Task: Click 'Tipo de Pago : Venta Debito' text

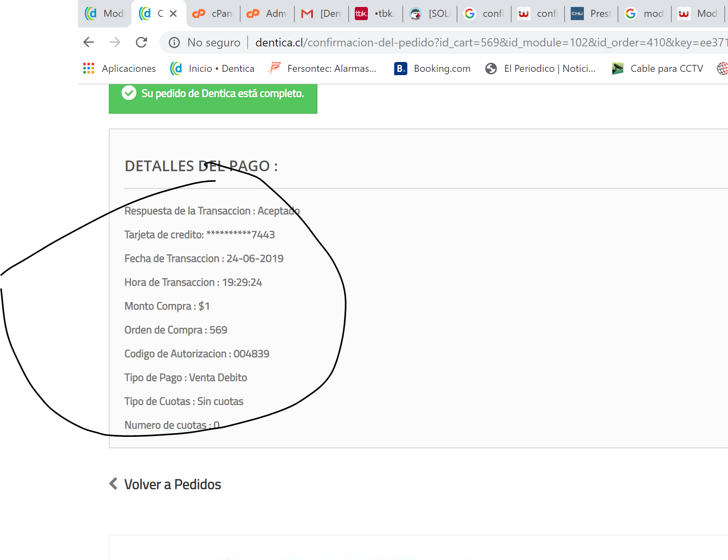Action: pyautogui.click(x=186, y=378)
